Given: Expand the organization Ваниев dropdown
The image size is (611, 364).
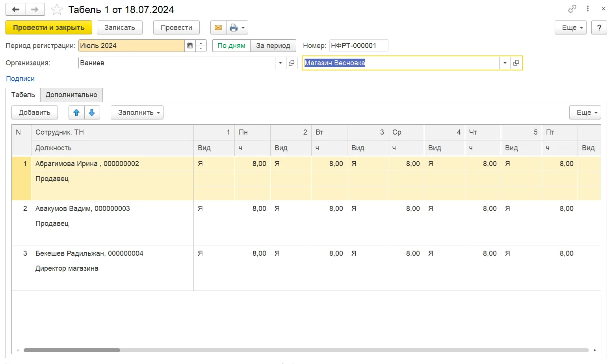Looking at the screenshot, I should (x=280, y=63).
